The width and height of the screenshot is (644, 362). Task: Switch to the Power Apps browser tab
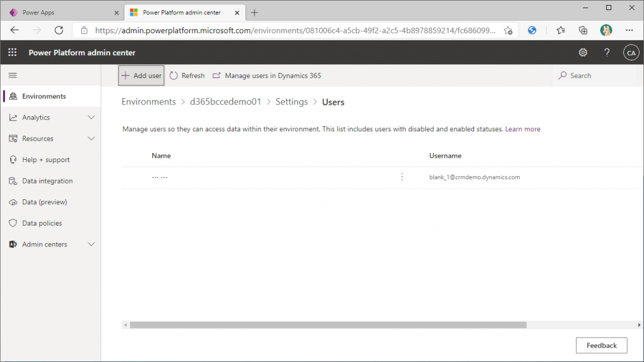pyautogui.click(x=61, y=13)
